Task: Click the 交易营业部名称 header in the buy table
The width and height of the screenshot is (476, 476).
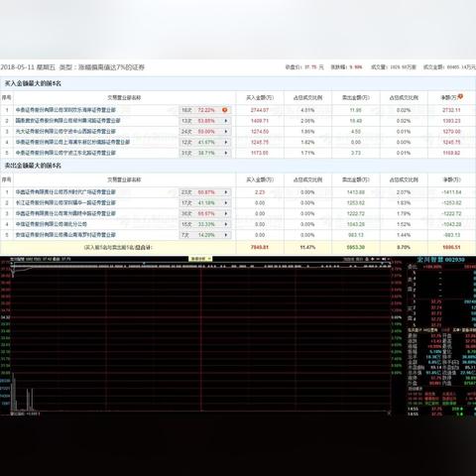Action: (x=124, y=98)
